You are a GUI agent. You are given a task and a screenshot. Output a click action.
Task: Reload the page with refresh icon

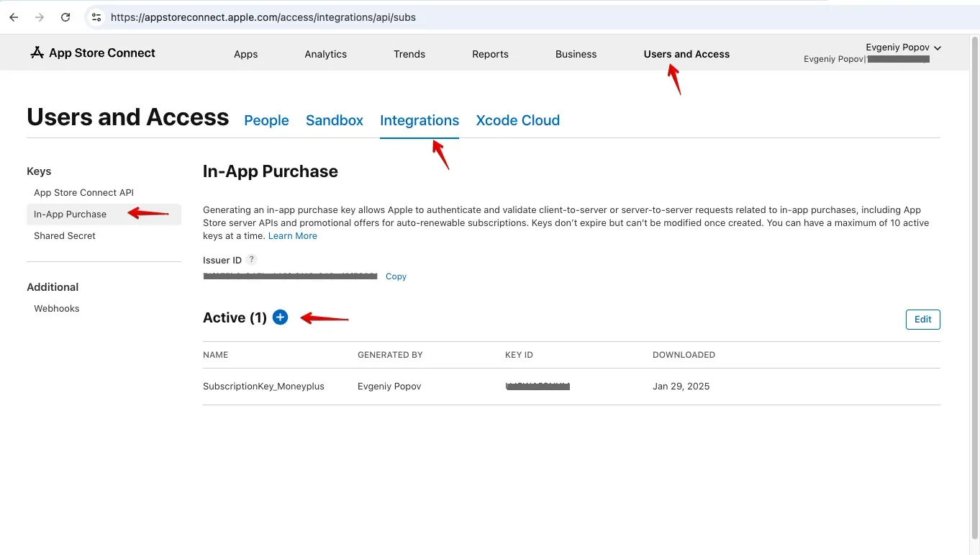[65, 17]
